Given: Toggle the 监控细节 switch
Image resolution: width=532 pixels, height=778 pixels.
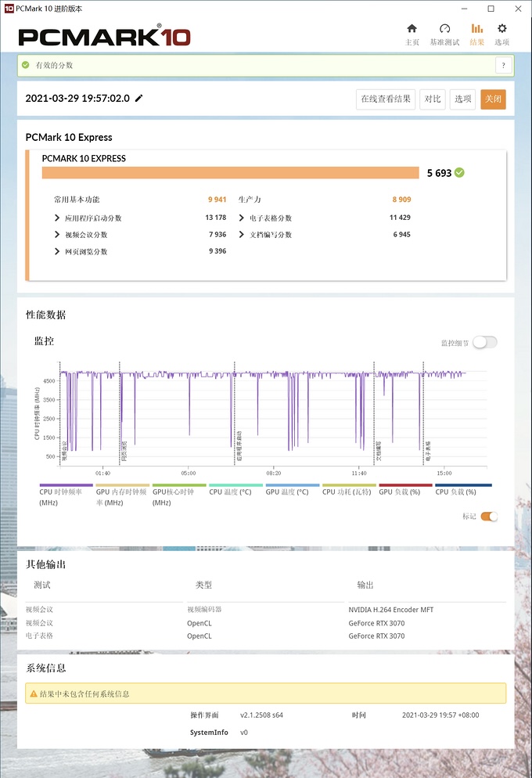Looking at the screenshot, I should pyautogui.click(x=484, y=342).
